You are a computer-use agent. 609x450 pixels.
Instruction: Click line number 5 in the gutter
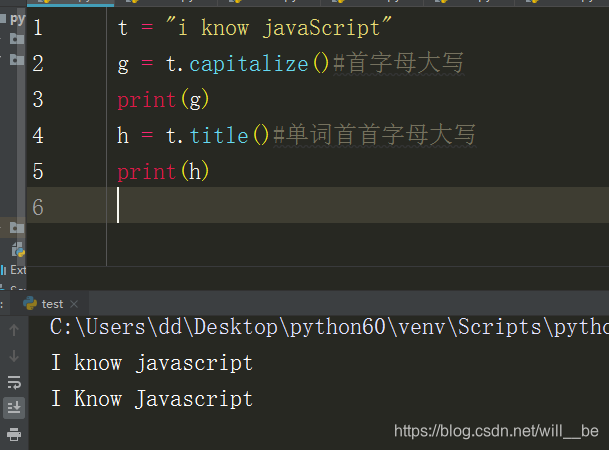pos(38,172)
